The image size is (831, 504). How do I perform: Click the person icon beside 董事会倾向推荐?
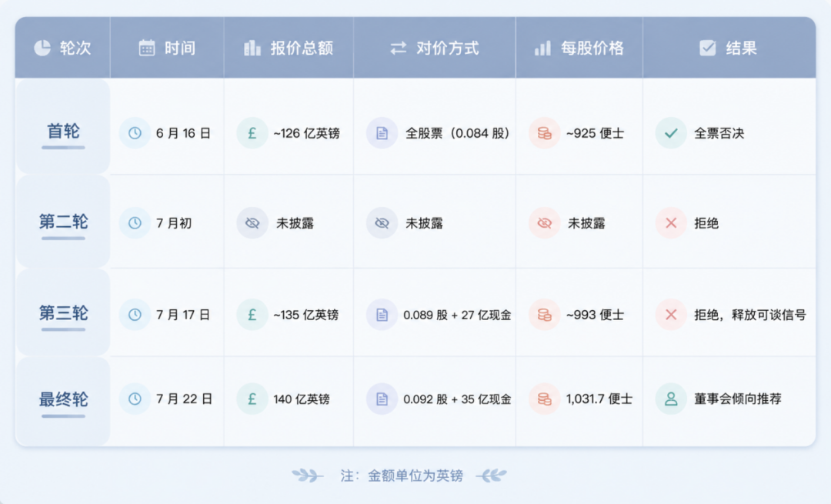(671, 399)
